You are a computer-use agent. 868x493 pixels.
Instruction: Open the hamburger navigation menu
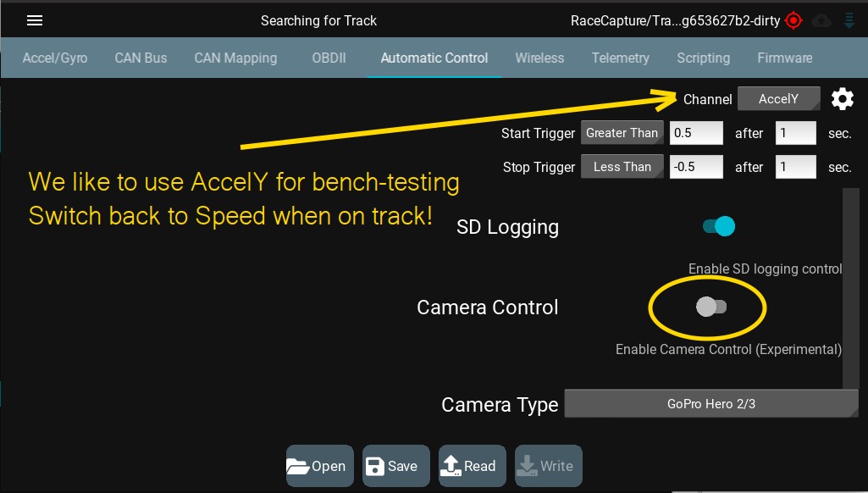pyautogui.click(x=35, y=20)
